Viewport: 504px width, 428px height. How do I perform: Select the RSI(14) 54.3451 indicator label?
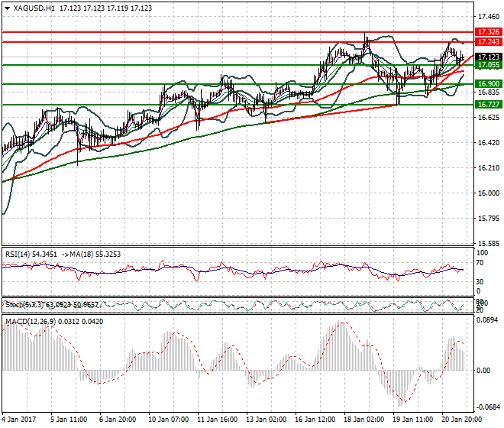tap(31, 255)
